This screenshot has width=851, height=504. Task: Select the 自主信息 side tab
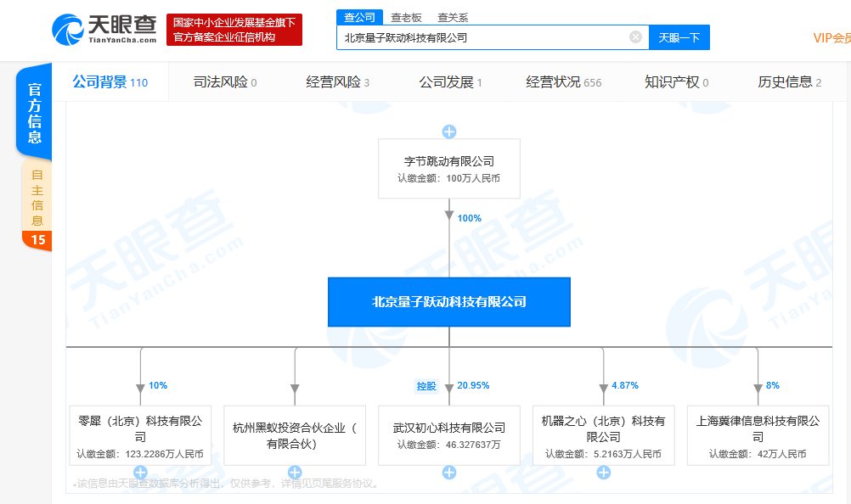click(37, 197)
